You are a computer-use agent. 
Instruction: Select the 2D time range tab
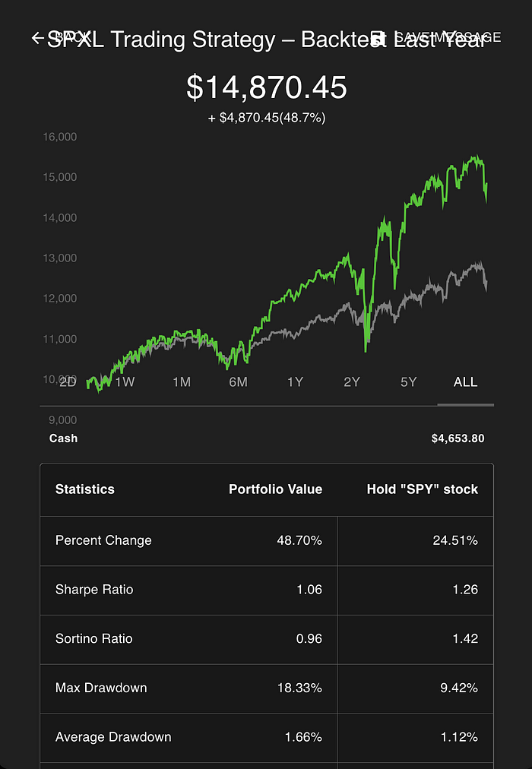click(68, 381)
